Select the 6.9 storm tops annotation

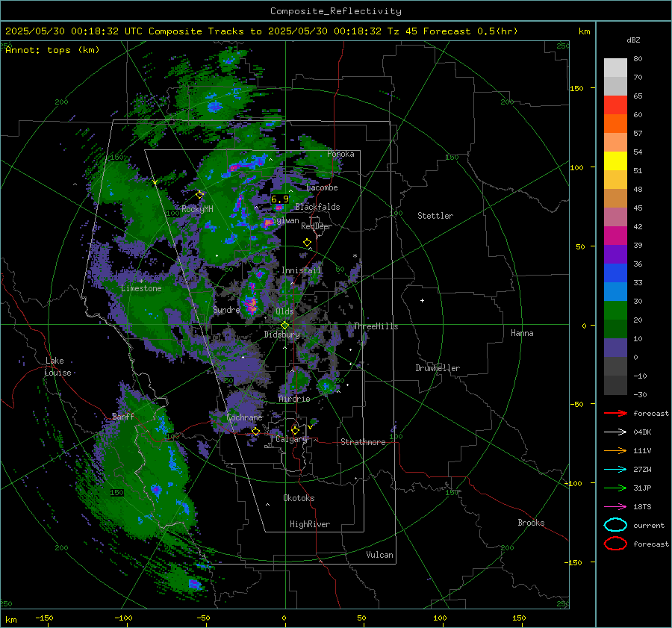click(280, 199)
